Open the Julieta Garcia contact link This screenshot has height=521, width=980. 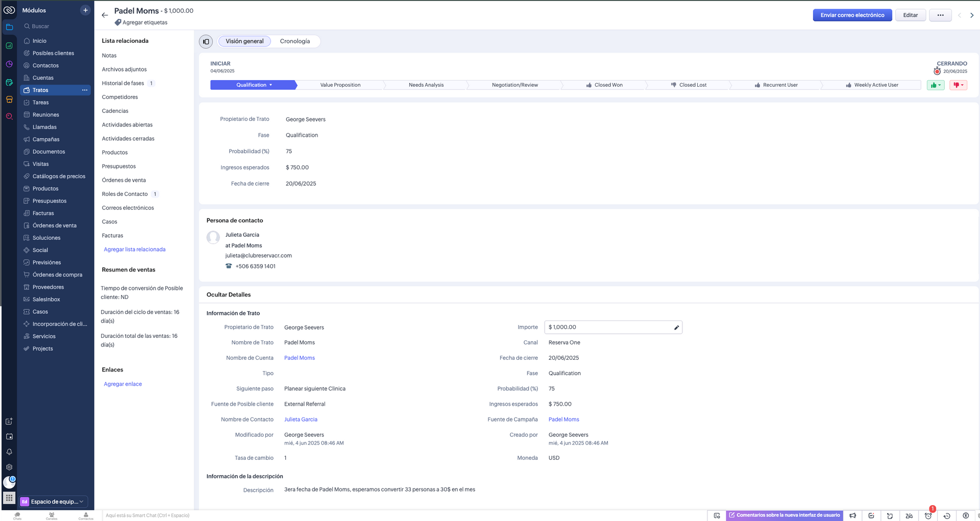[x=301, y=419]
